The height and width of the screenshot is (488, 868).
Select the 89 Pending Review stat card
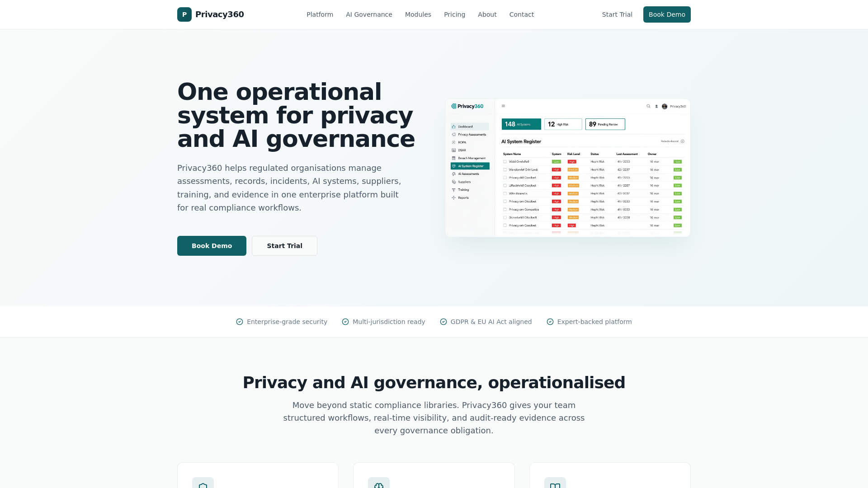[x=605, y=124]
